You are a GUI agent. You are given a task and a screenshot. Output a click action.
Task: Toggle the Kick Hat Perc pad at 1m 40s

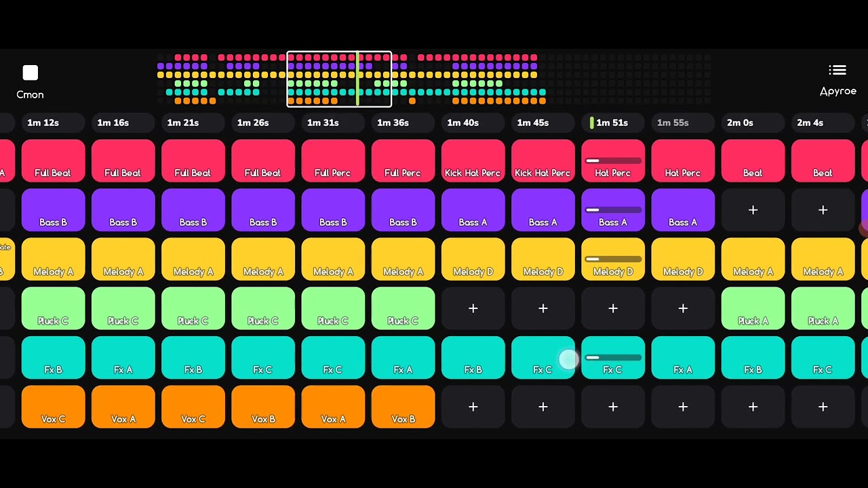point(473,161)
